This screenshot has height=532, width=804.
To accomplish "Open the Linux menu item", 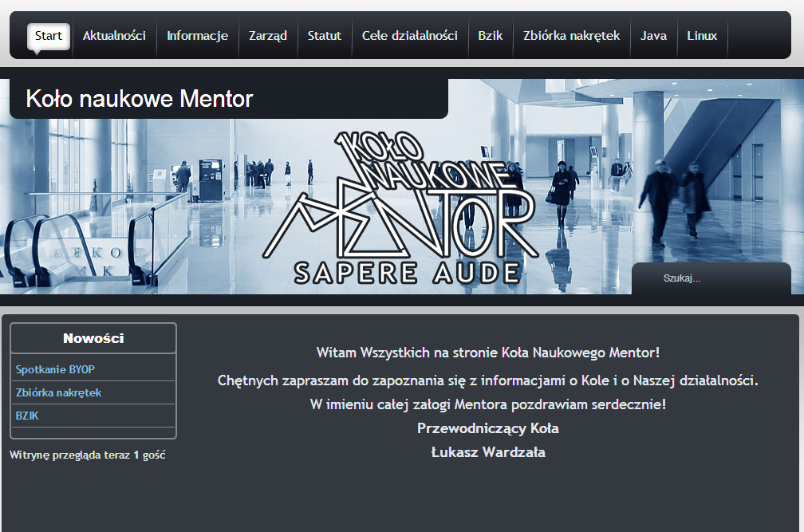I will tap(702, 36).
